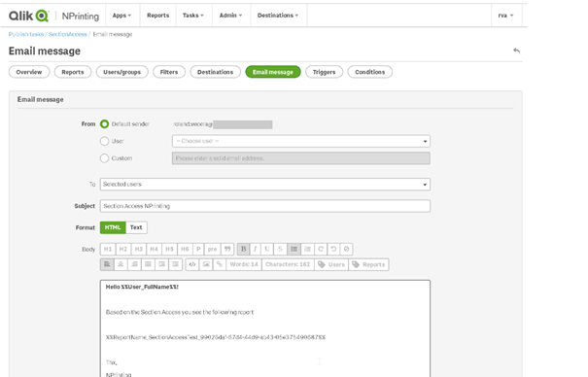Follow the SectionAccess breadcrumb link
The image size is (588, 377).
(67, 34)
